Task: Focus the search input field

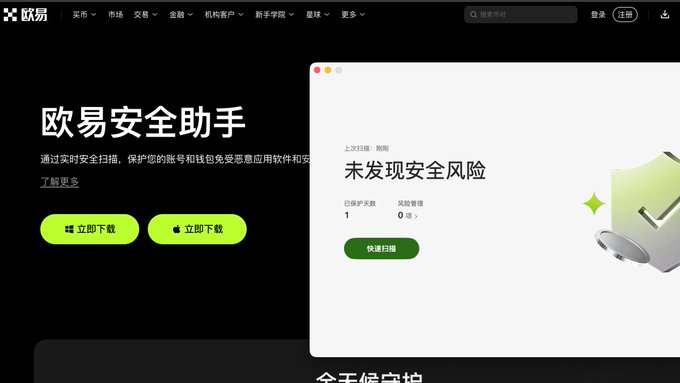Action: pos(520,14)
